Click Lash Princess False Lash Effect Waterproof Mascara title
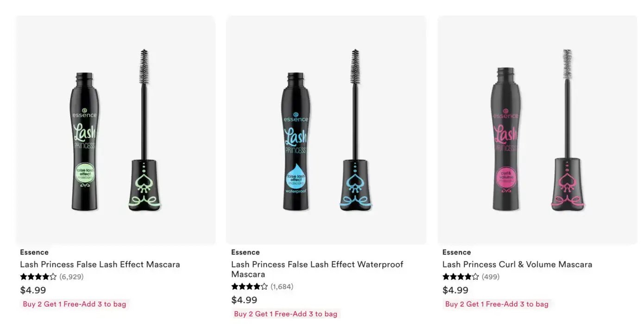The height and width of the screenshot is (324, 644). [x=317, y=269]
